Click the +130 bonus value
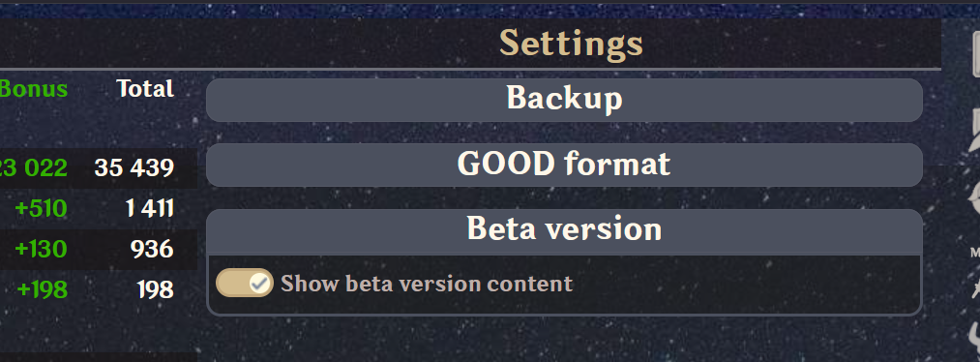 click(41, 249)
